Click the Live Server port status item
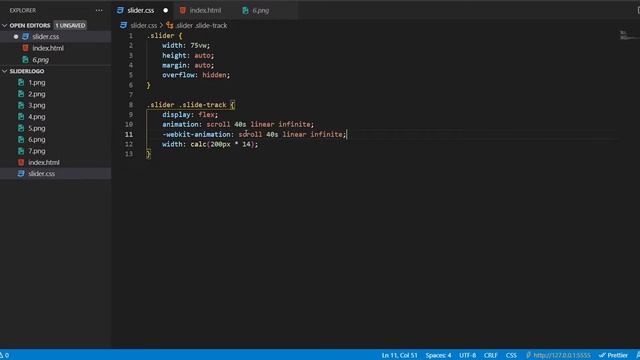Image resolution: width=640 pixels, height=360 pixels. click(558, 355)
